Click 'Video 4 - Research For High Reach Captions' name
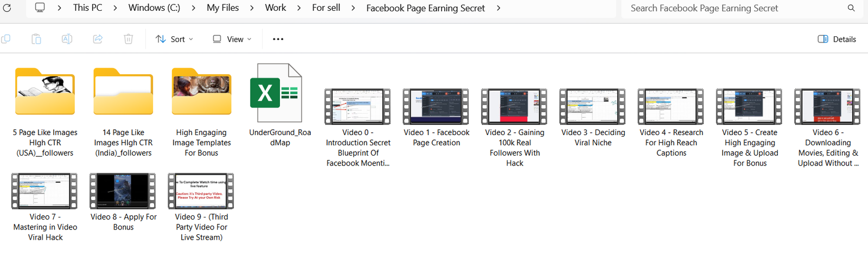 coord(671,143)
